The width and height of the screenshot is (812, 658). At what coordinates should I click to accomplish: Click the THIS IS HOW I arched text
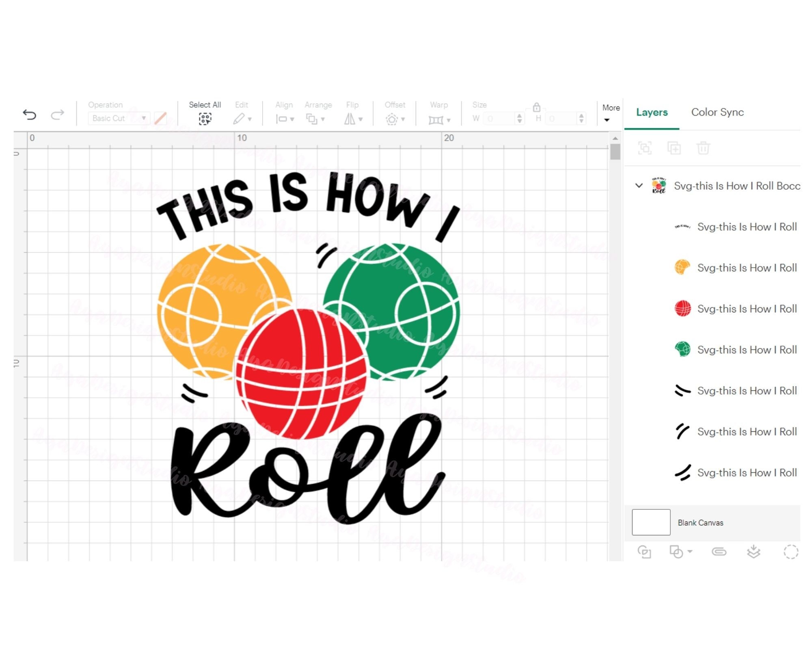click(x=308, y=206)
